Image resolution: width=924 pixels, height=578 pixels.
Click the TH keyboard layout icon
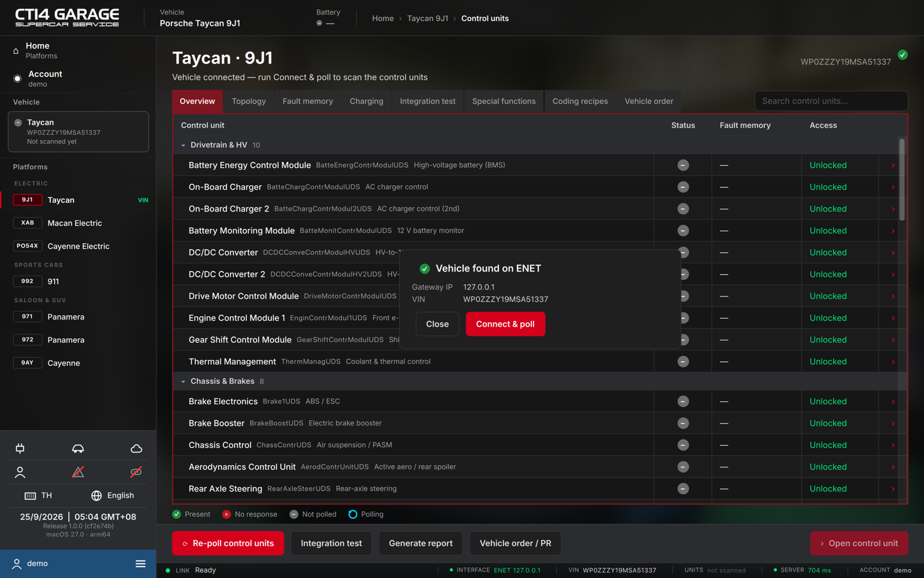30,496
